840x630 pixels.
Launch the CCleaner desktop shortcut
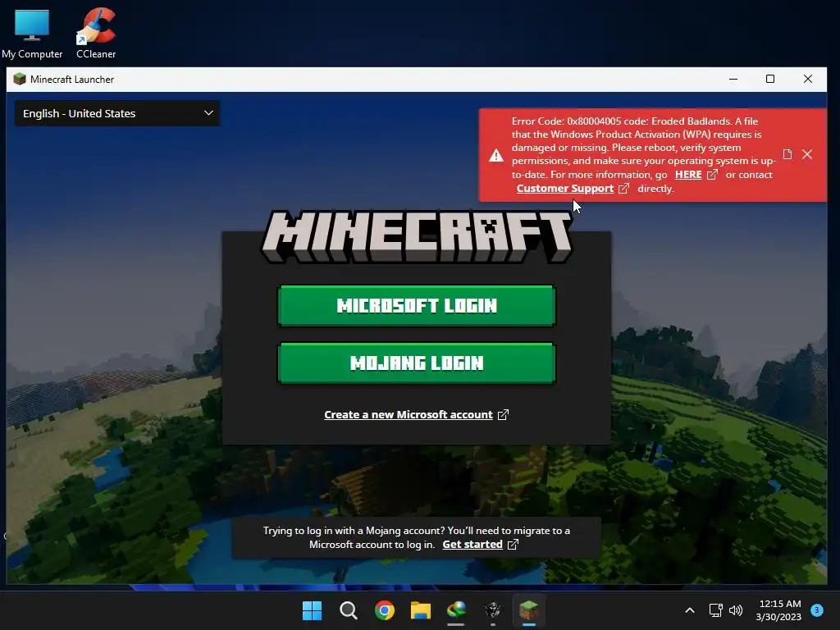pos(96,33)
